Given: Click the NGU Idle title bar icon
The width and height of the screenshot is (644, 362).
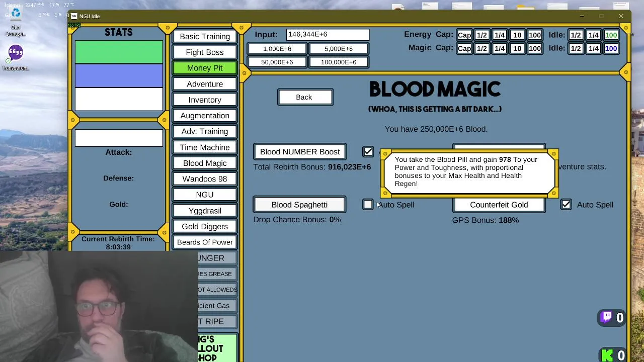Looking at the screenshot, I should (74, 16).
